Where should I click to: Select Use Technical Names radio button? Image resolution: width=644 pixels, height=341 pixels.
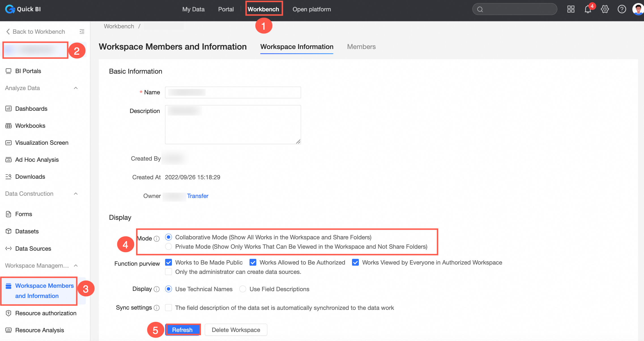[169, 289]
